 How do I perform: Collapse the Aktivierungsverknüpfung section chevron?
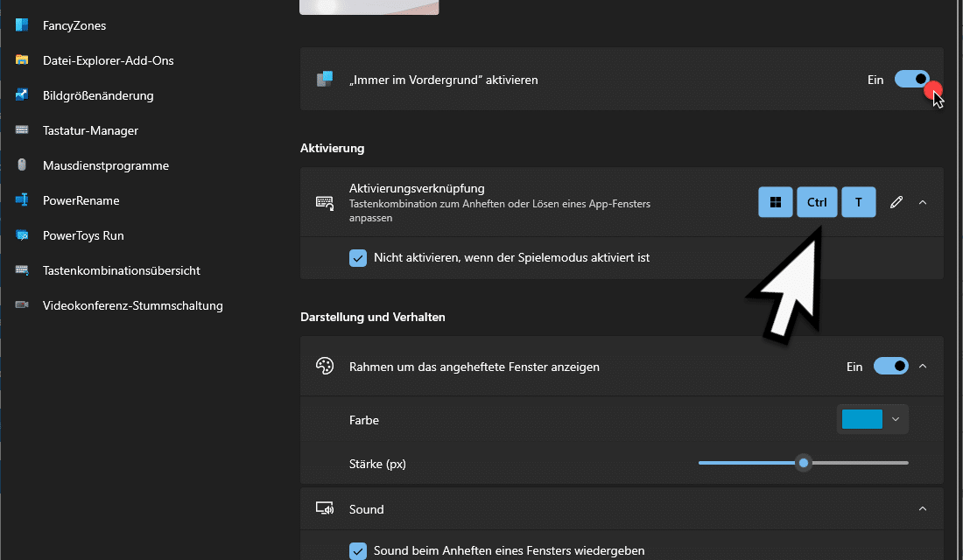pos(923,202)
